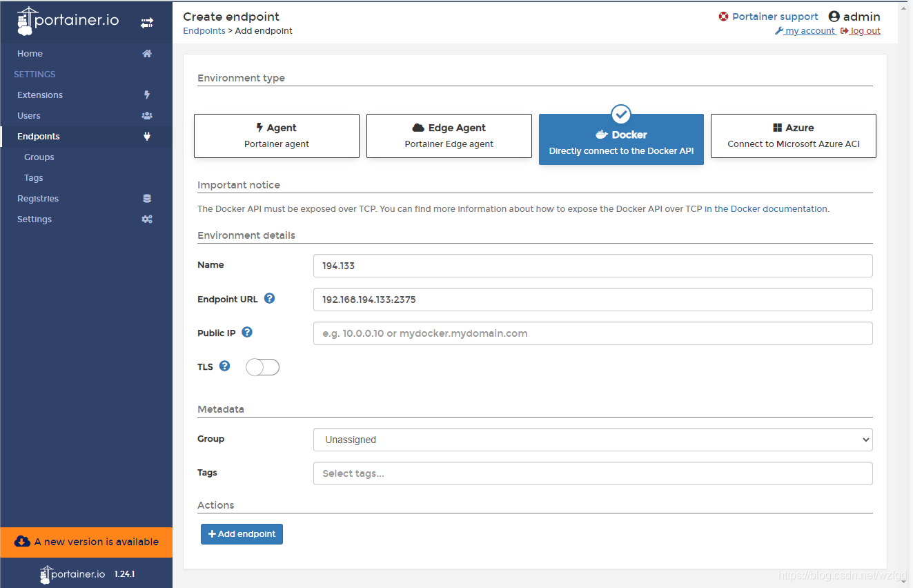Image resolution: width=913 pixels, height=588 pixels.
Task: Click the version number 1.24.1
Action: [124, 574]
